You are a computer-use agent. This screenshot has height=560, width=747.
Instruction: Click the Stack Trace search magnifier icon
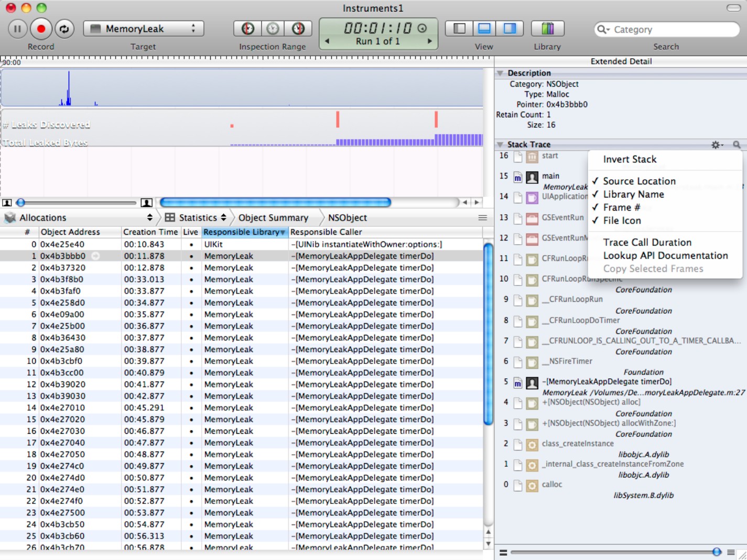coord(737,145)
